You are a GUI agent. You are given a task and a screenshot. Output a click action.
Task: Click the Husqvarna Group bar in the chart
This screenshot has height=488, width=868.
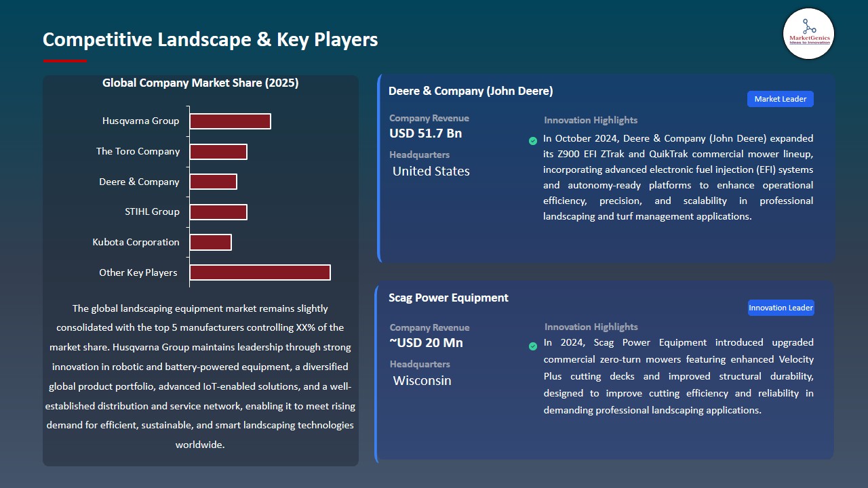click(231, 121)
